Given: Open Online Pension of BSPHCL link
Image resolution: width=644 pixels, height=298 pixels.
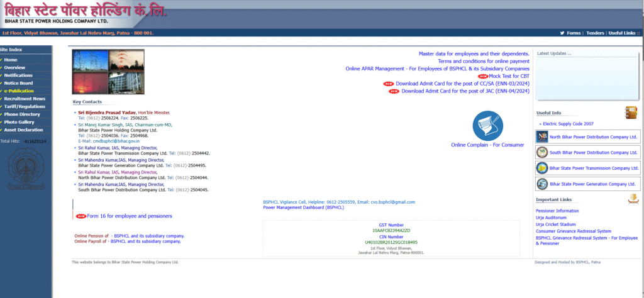Looking at the screenshot, I should (x=130, y=236).
